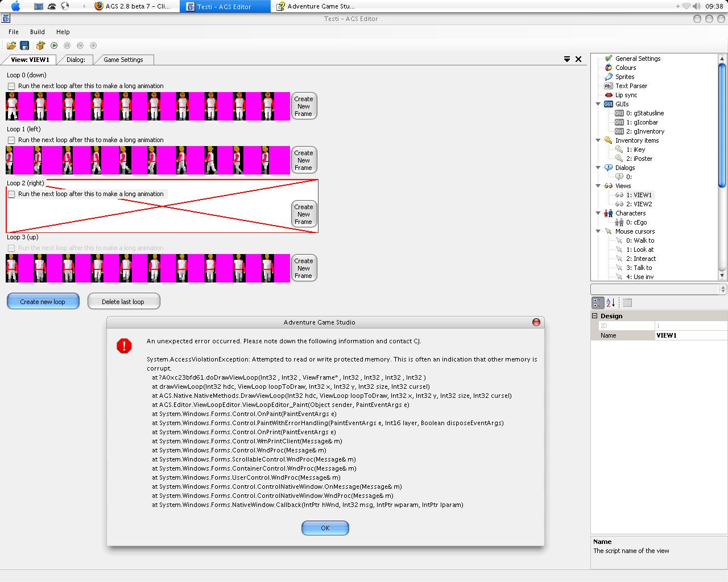
Task: Click Create New Frame for Loop 1
Action: tap(304, 160)
